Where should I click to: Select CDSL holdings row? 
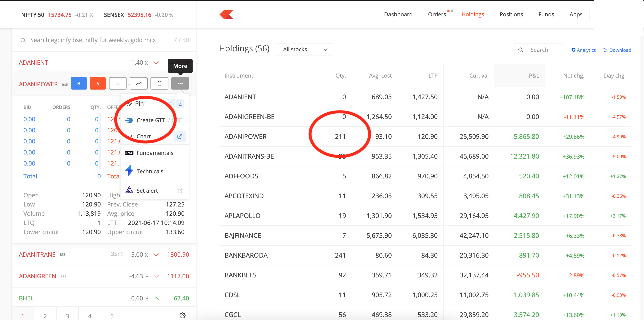425,295
